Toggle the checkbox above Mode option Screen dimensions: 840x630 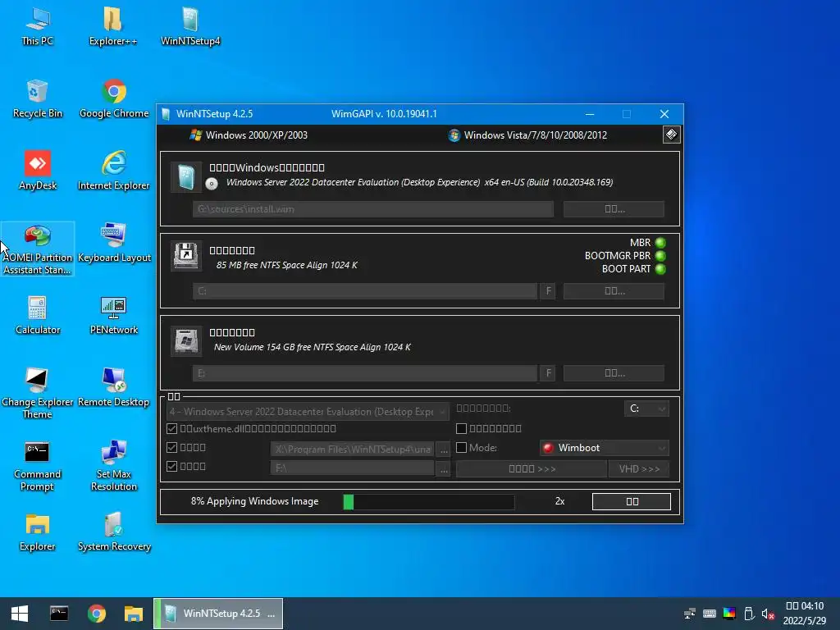click(x=461, y=428)
